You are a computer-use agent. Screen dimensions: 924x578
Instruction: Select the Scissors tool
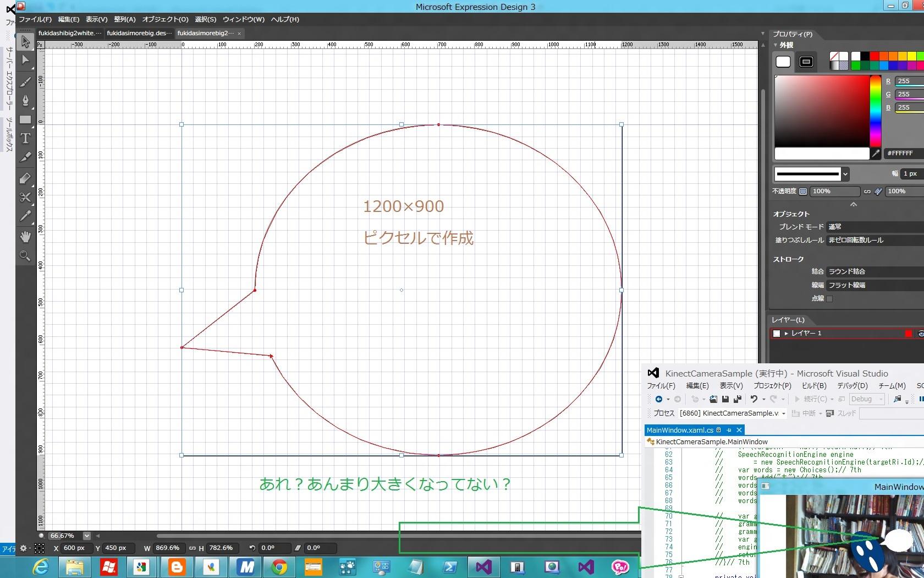(x=25, y=197)
